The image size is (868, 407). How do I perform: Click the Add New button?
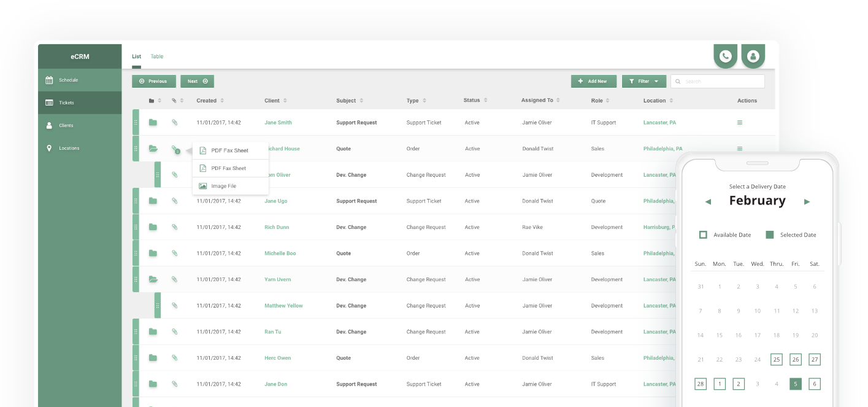(x=594, y=81)
